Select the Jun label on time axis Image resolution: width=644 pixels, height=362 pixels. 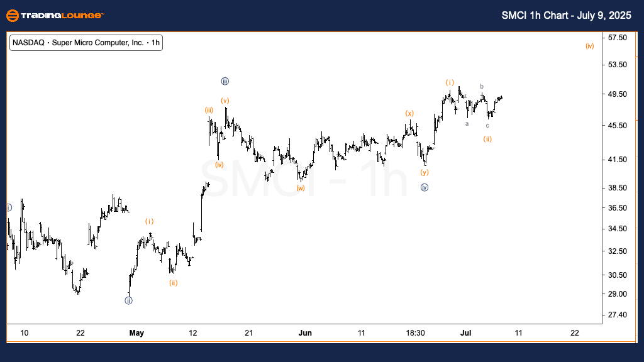pos(304,333)
